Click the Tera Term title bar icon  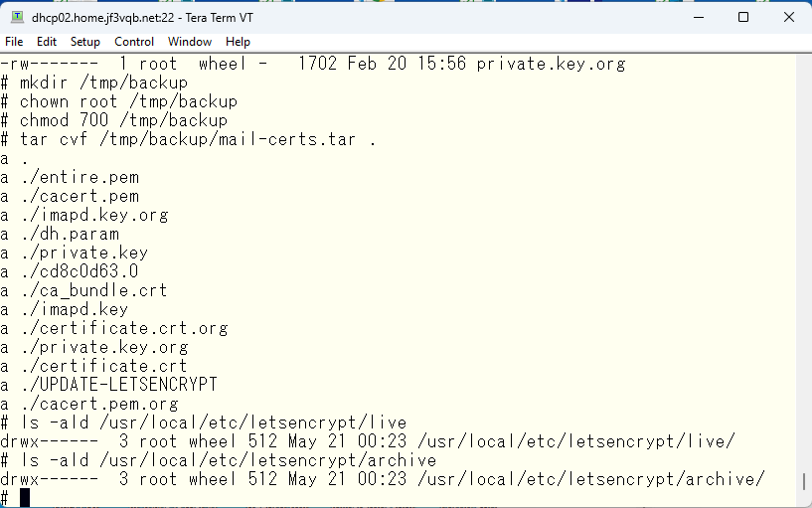(18, 17)
